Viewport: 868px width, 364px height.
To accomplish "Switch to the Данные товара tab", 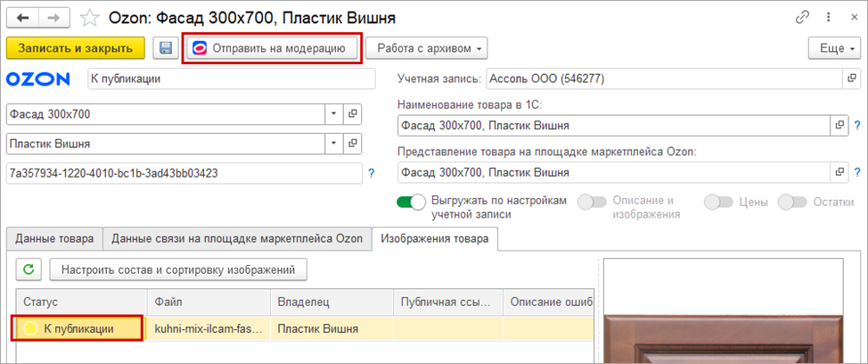I will click(x=54, y=238).
